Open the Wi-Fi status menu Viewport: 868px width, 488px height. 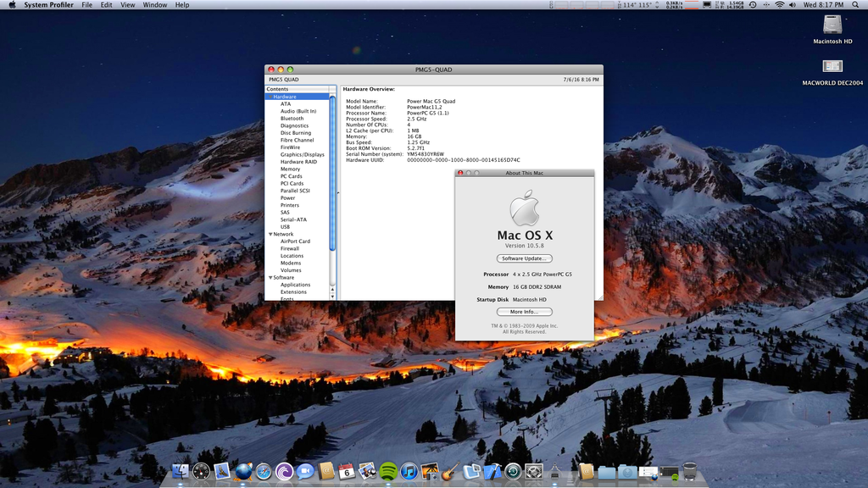(x=779, y=5)
